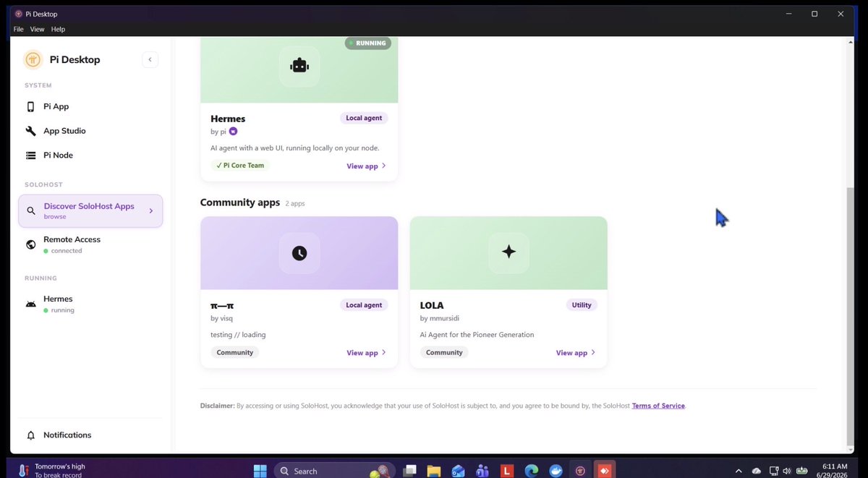The image size is (868, 478).
Task: Click the clock showing 6:11 AM
Action: (836, 466)
